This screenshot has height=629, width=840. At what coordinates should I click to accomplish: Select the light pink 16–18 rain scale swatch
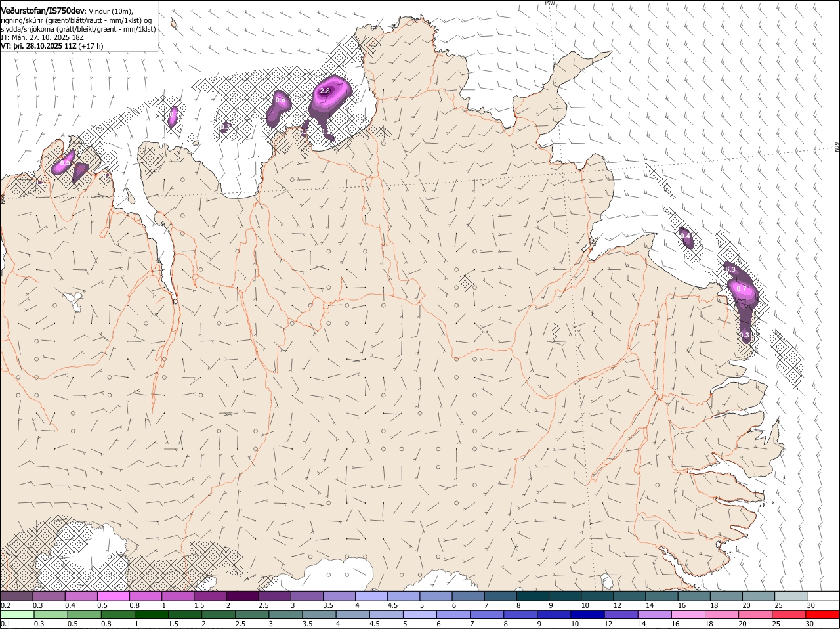pos(688,615)
